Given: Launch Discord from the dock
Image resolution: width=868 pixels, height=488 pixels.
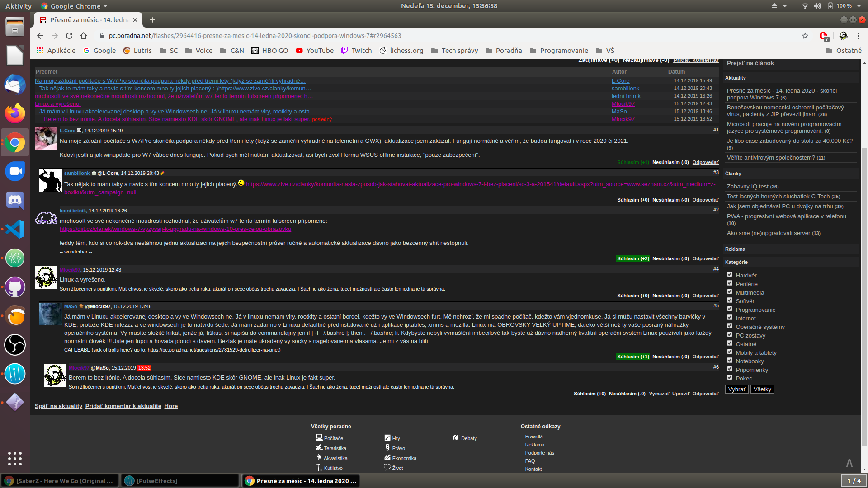Looking at the screenshot, I should click(x=15, y=200).
